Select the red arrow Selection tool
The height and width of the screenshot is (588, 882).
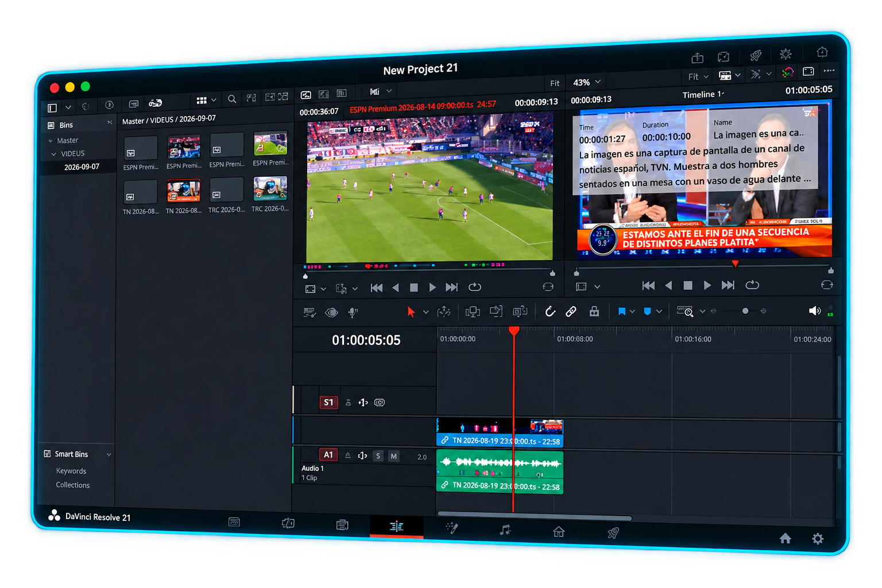click(411, 312)
